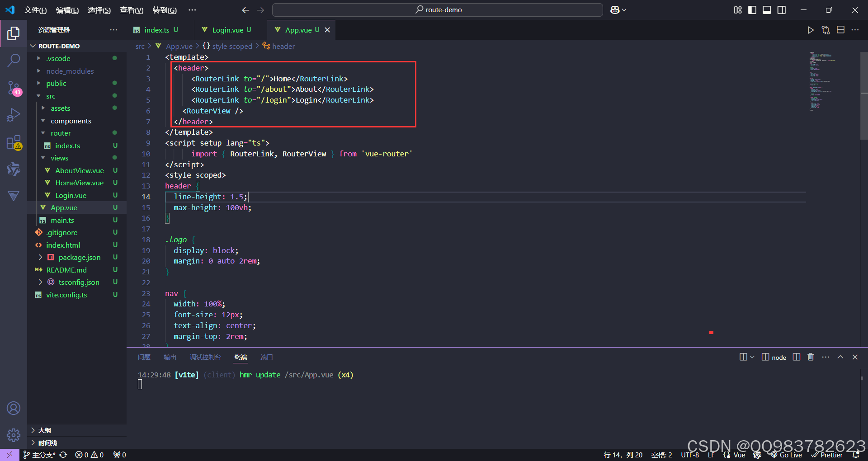This screenshot has height=461, width=868.
Task: Click errors and warnings count in status bar
Action: pos(90,455)
